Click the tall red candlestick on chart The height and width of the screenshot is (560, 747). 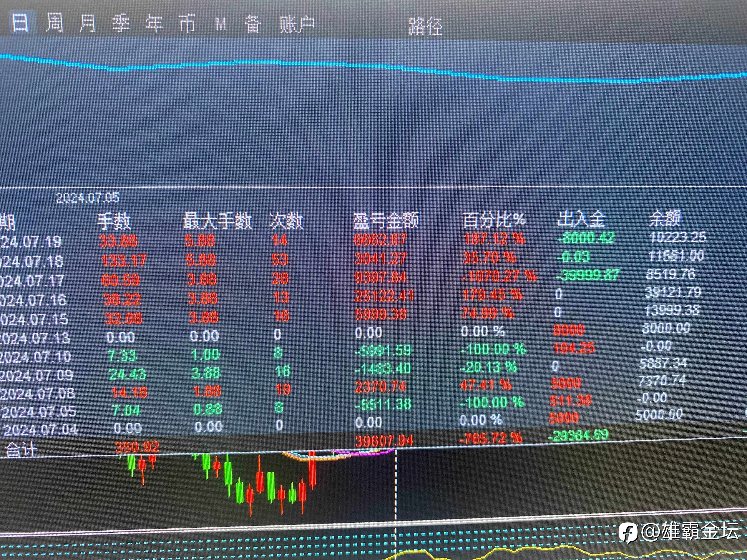coord(312,471)
